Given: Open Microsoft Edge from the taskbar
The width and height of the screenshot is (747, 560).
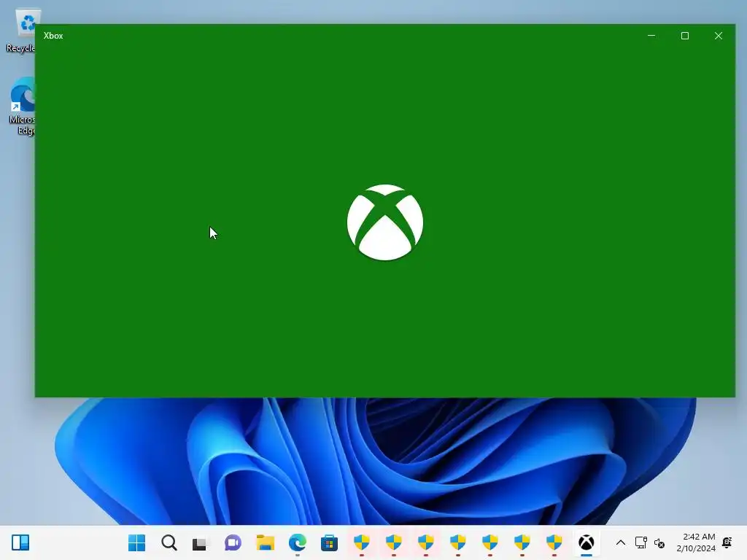Looking at the screenshot, I should [x=298, y=542].
